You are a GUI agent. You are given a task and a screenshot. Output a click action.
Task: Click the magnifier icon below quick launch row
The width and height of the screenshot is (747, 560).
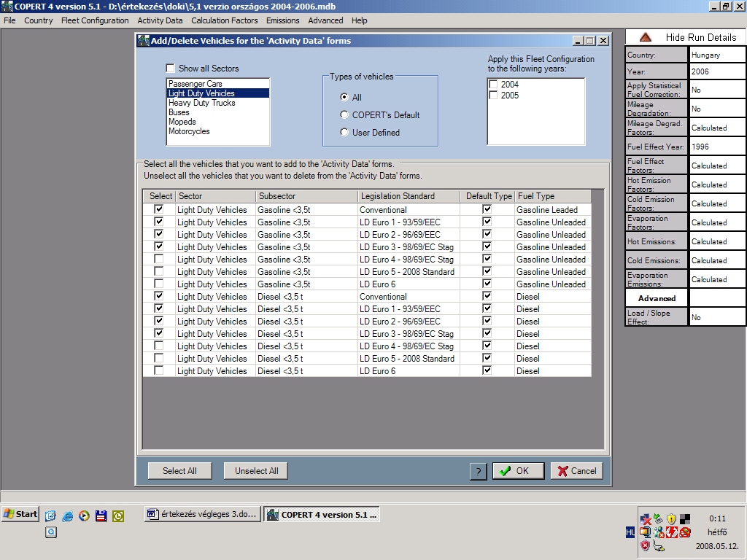pyautogui.click(x=51, y=532)
